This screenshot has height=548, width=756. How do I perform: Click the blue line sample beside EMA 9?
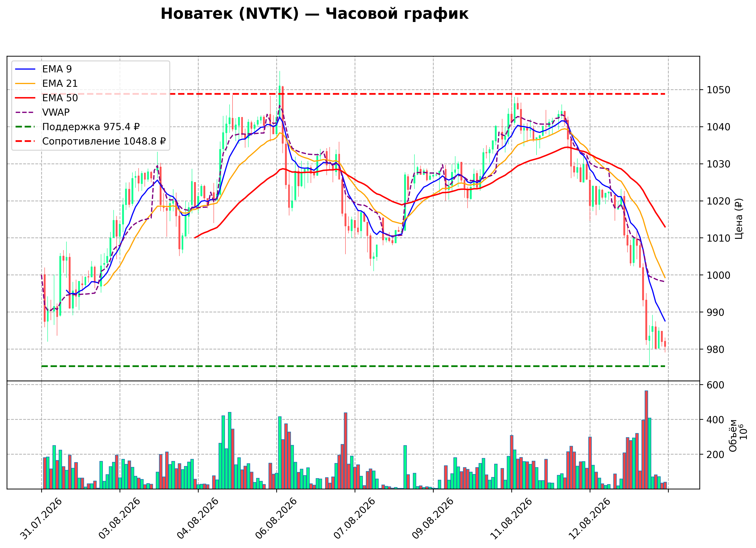(x=25, y=69)
